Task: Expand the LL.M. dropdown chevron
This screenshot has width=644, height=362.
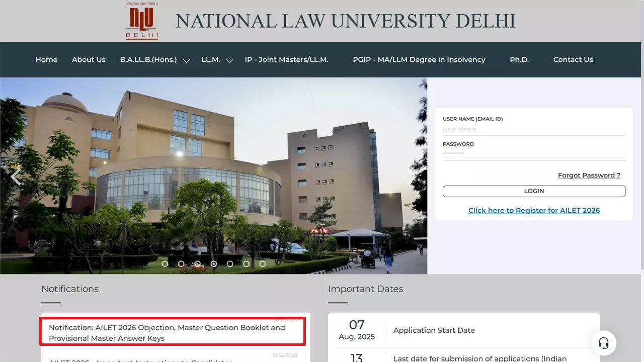Action: point(230,60)
